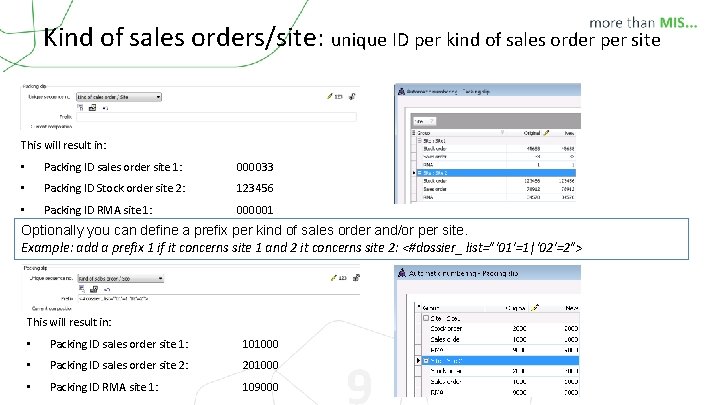This screenshot has width=720, height=405.
Task: Click New column header in grid showing RMA 9000
Action: [572, 308]
